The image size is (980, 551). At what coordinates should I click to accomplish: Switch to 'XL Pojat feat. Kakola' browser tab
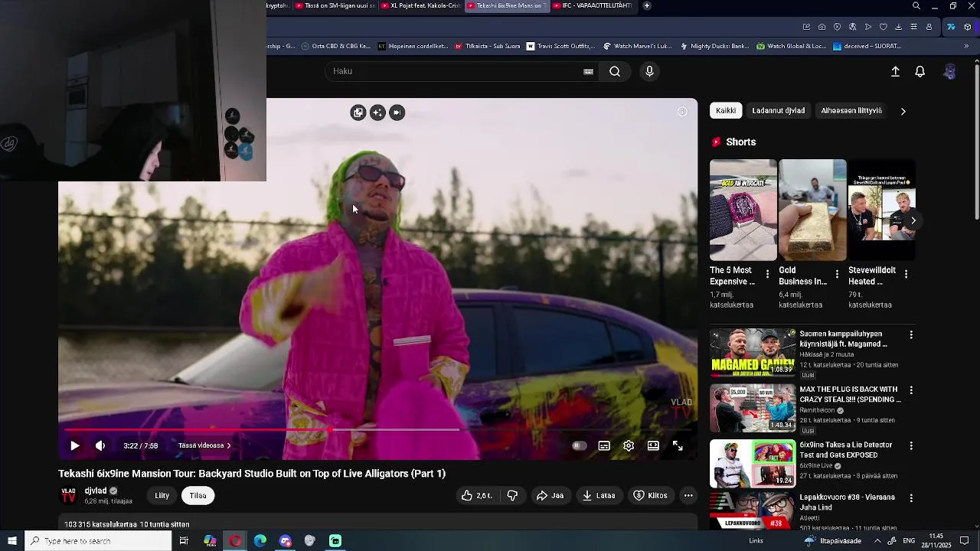pyautogui.click(x=420, y=5)
